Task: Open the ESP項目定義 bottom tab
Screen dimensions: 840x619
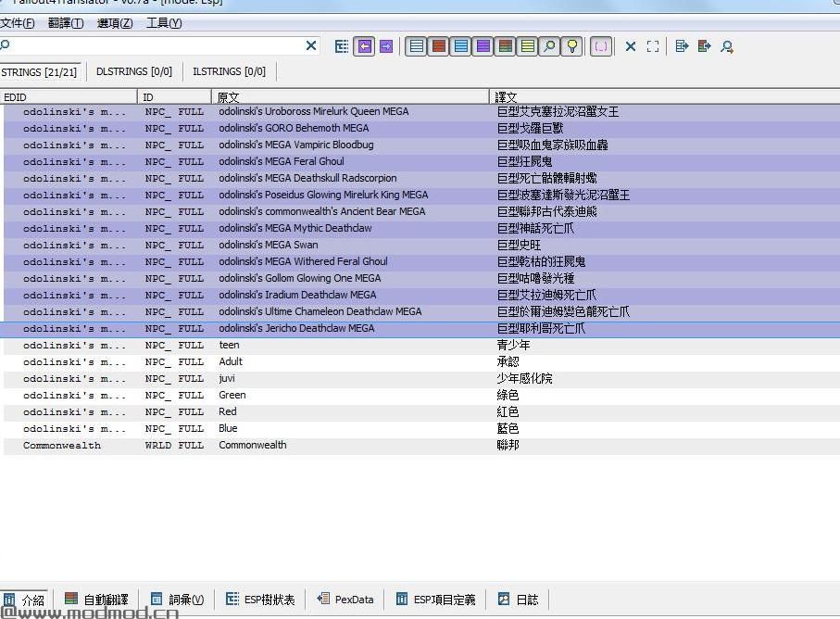Action: pyautogui.click(x=435, y=600)
